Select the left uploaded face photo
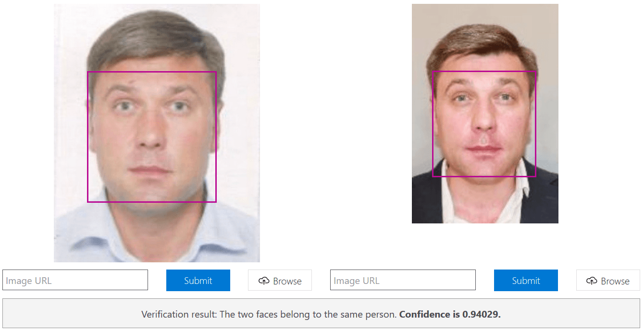644x332 pixels. click(157, 133)
